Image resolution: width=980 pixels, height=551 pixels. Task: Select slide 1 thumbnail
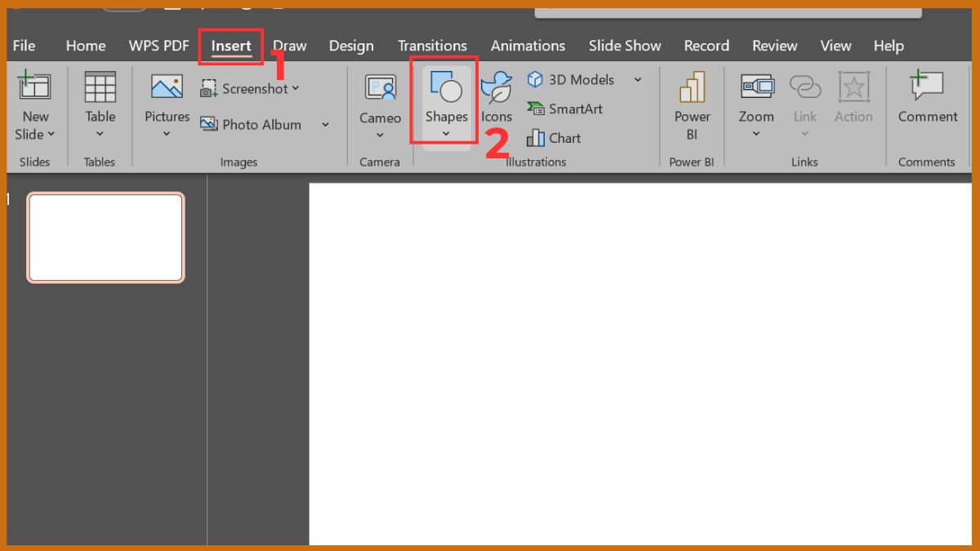105,238
